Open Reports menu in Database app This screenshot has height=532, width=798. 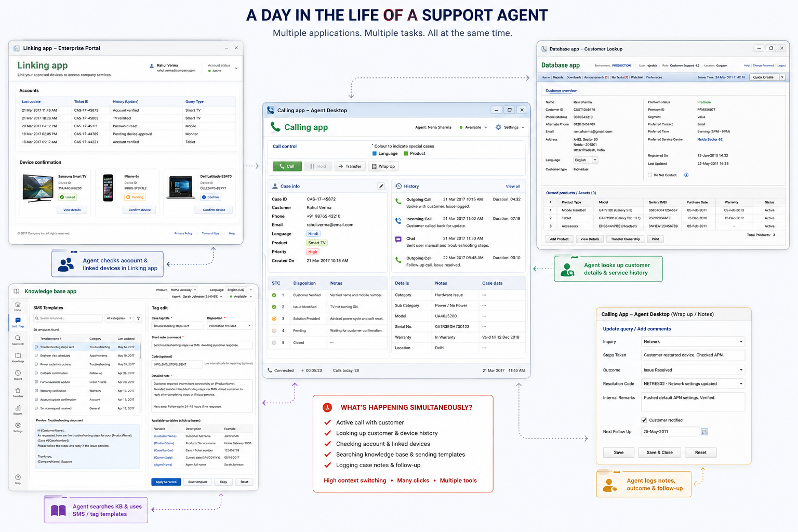click(558, 77)
